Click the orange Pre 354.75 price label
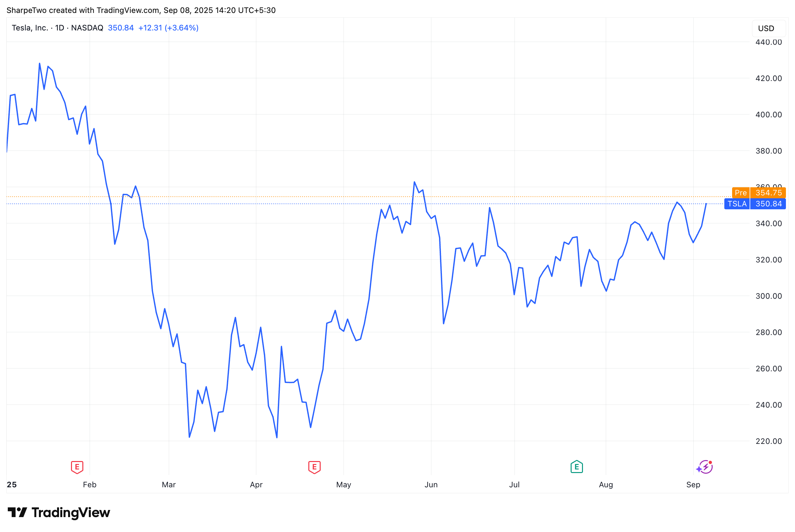 click(x=759, y=193)
